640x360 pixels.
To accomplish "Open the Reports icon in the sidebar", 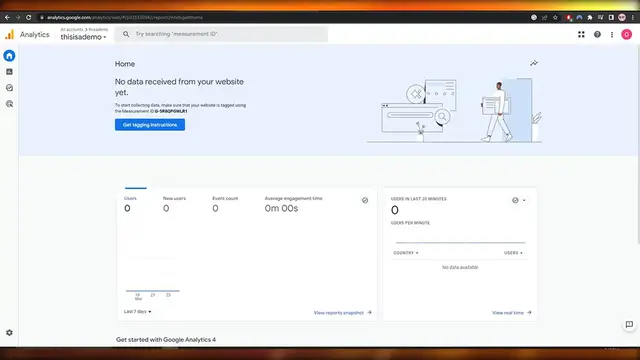I will (9, 72).
